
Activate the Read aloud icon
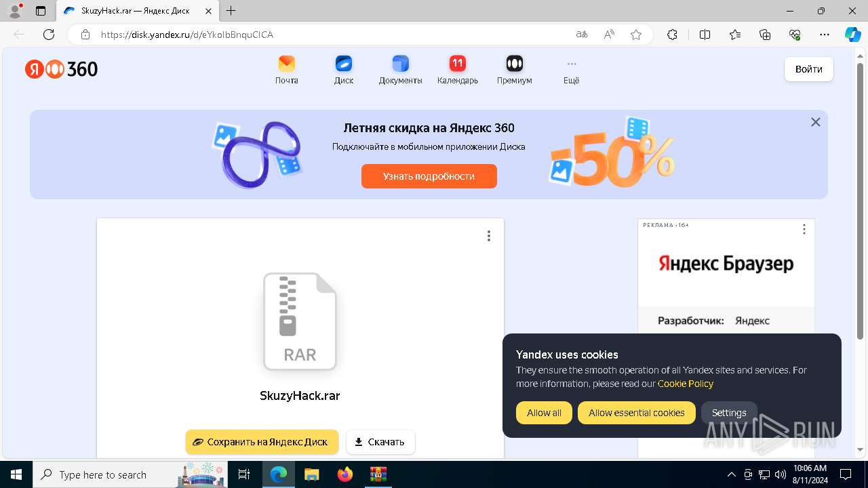point(609,35)
